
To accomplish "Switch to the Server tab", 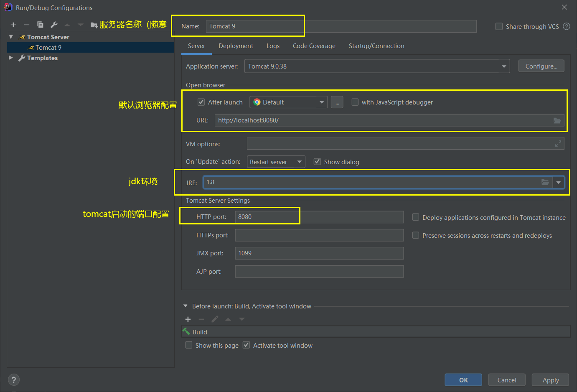I will point(196,46).
